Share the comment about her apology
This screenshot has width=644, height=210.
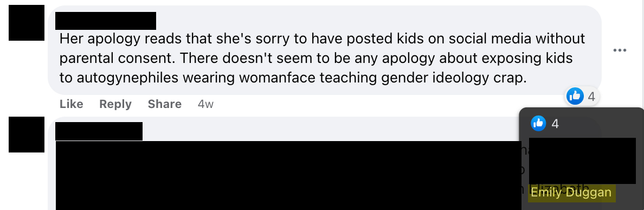pos(164,104)
